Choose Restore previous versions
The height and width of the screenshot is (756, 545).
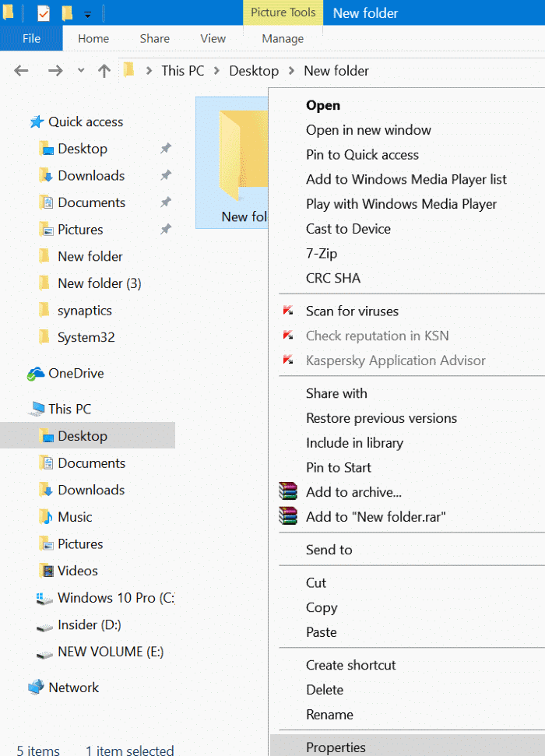click(381, 418)
